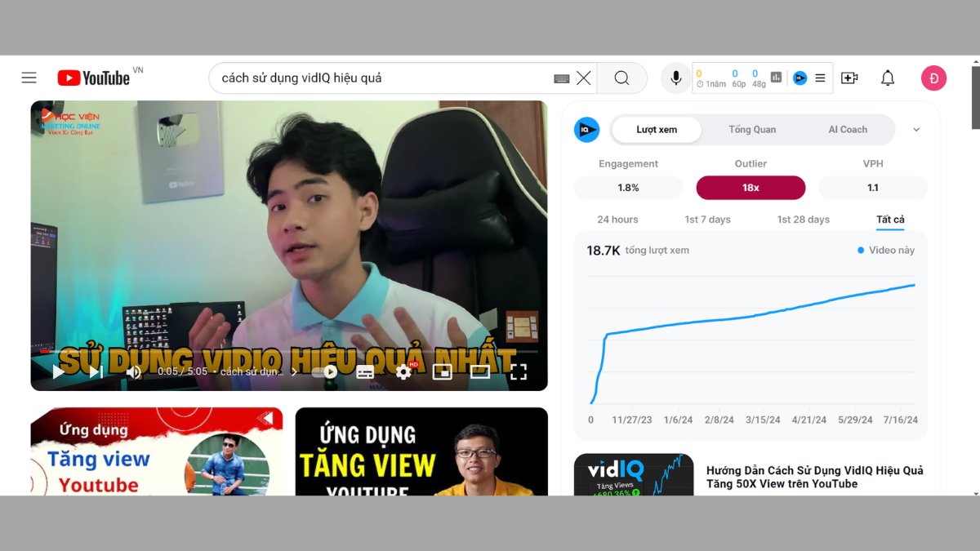Go to YouTube home via logo
980x551 pixels.
tap(94, 78)
